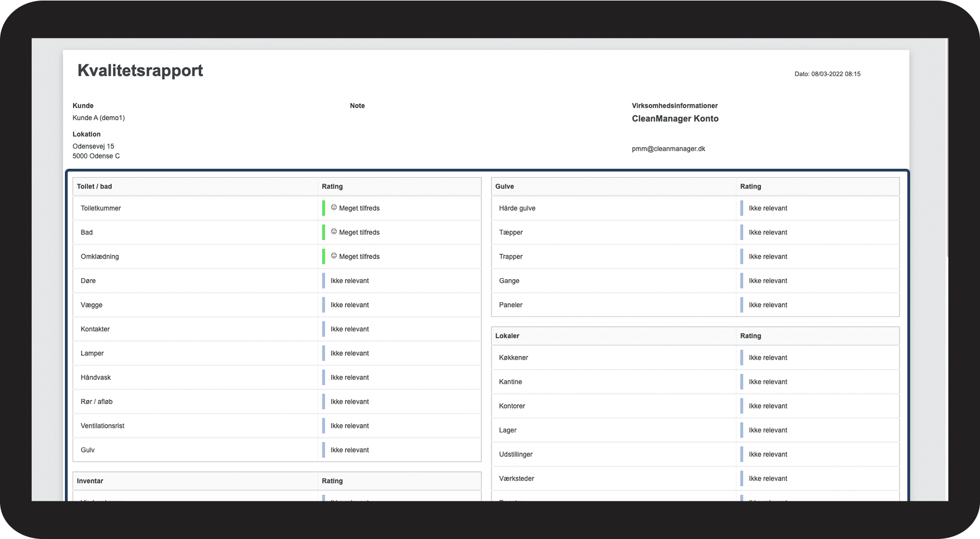The image size is (980, 539).
Task: Click the Ventilationsrist row label
Action: [102, 426]
